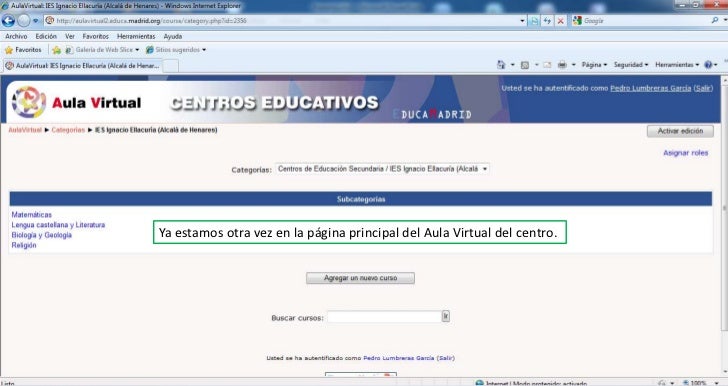Click the Print icon in command bar

coord(562,65)
